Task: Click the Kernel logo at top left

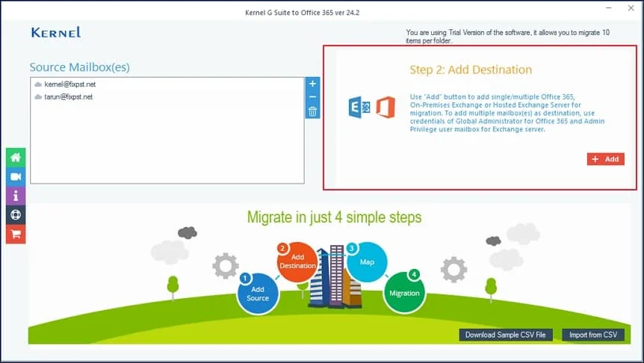Action: point(55,33)
